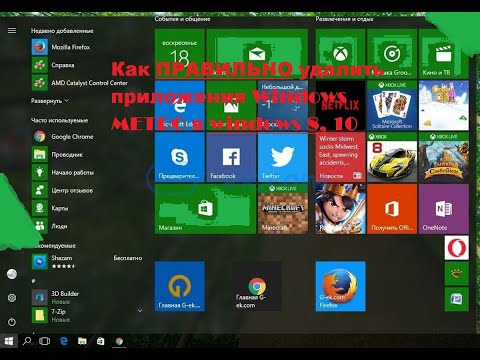480x360 pixels.
Task: Launch the Minecraft tile
Action: pyautogui.click(x=283, y=209)
